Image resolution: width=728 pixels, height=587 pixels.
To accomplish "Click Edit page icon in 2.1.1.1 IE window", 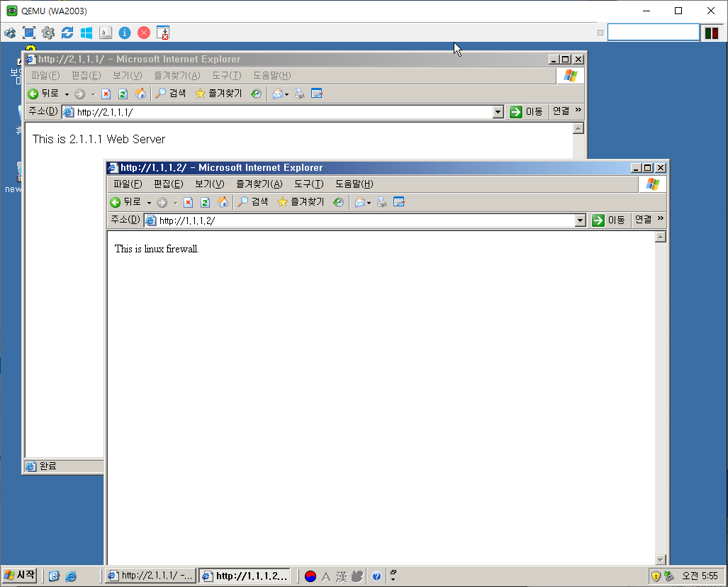I will (317, 94).
